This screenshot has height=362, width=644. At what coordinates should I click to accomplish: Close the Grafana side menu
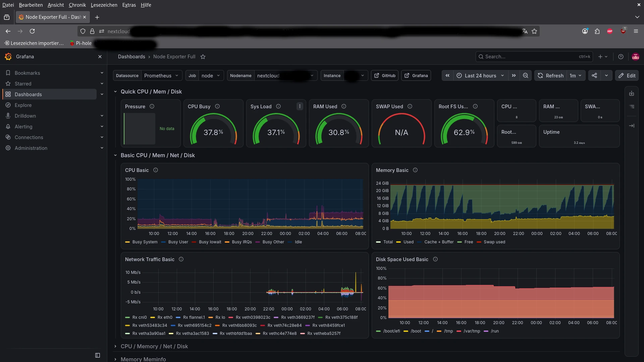[100, 57]
